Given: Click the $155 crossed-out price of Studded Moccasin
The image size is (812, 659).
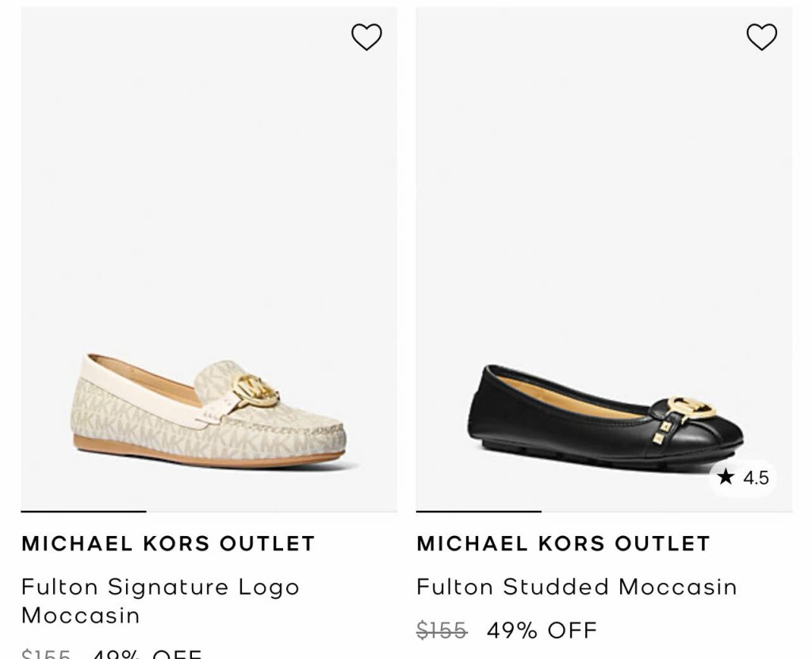Looking at the screenshot, I should click(x=442, y=630).
